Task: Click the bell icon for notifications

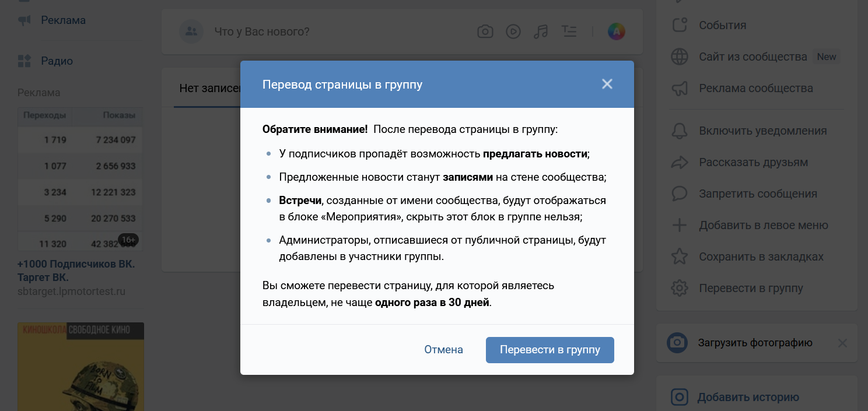Action: pos(680,131)
